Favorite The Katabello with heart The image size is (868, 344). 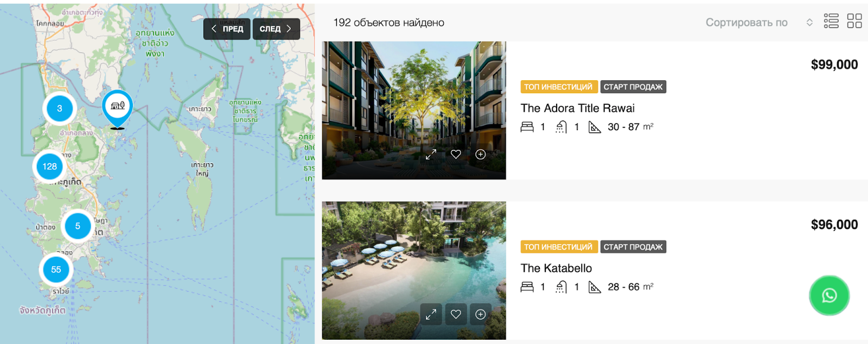tap(456, 314)
